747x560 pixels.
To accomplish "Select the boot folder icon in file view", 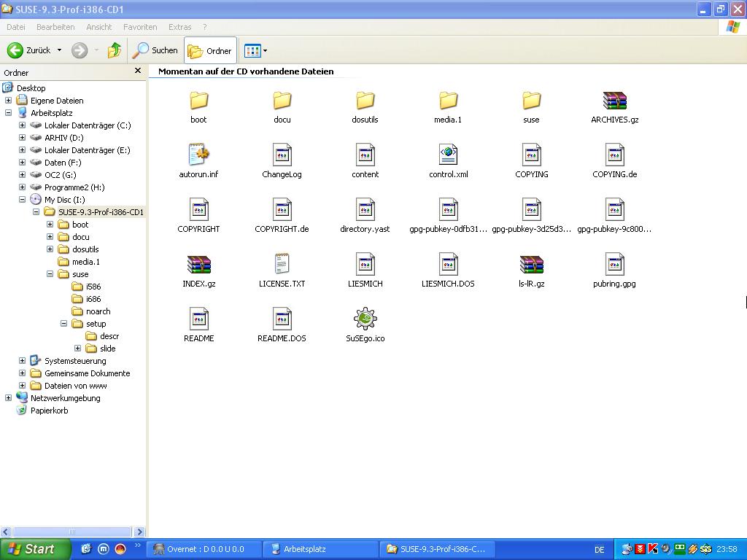I will click(198, 101).
